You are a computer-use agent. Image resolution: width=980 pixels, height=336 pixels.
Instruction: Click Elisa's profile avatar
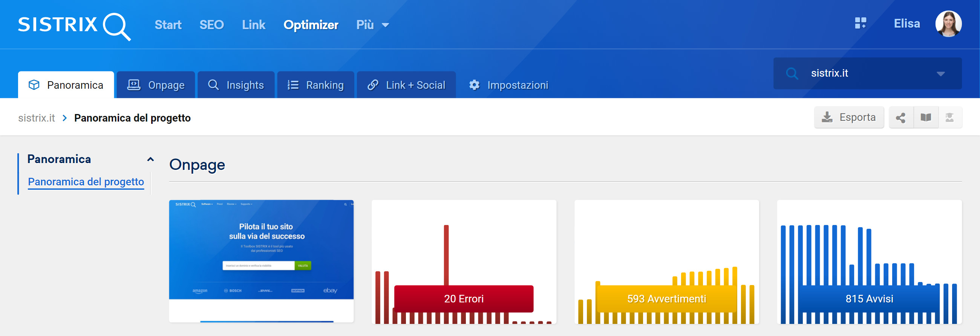(x=948, y=24)
